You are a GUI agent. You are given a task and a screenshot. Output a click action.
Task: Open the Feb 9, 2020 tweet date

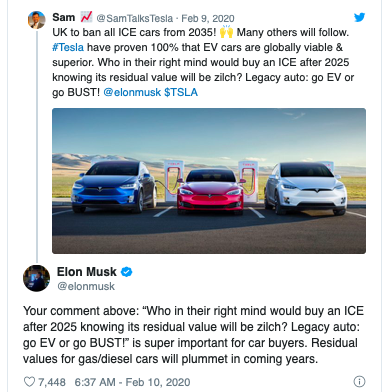(x=208, y=18)
